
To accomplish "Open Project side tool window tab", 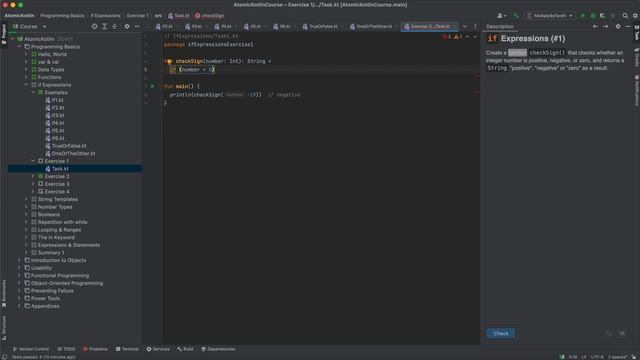I will [x=4, y=34].
